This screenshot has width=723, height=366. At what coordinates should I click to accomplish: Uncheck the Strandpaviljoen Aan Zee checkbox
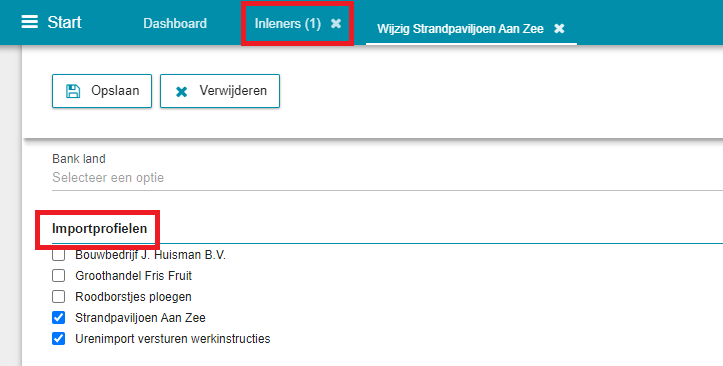(59, 318)
